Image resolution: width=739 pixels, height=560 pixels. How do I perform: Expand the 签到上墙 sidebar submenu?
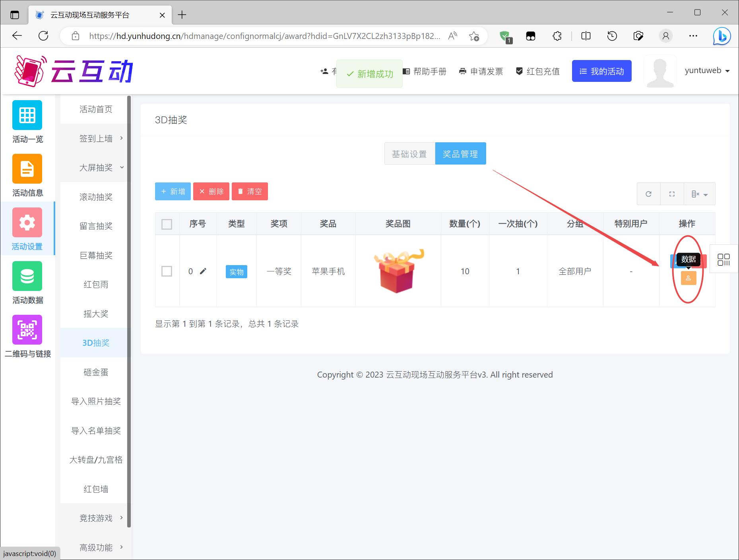click(x=96, y=138)
